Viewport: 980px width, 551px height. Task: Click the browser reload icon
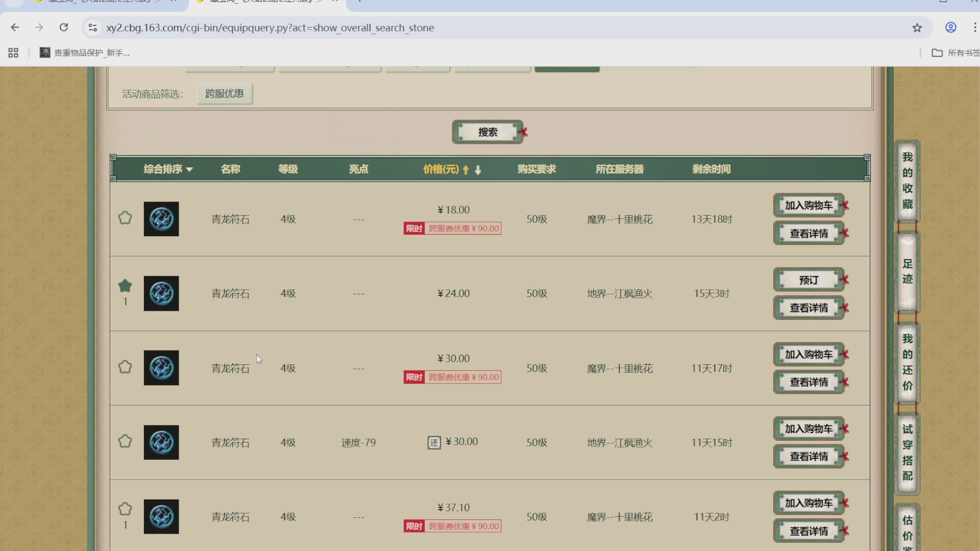tap(64, 28)
